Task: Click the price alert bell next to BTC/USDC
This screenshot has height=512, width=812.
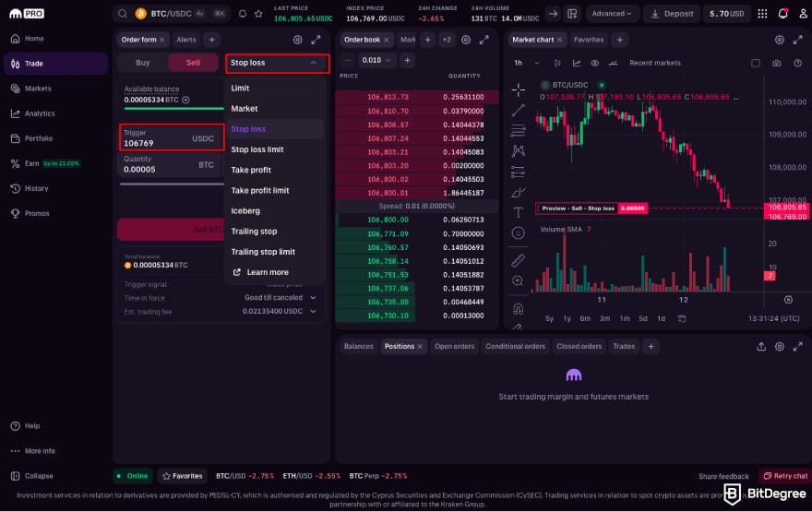Action: pos(243,14)
